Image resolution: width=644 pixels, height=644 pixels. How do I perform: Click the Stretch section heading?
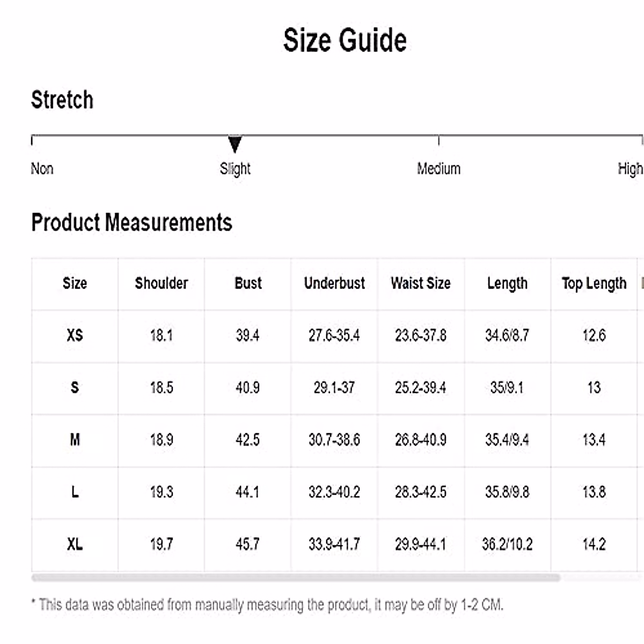pos(62,100)
